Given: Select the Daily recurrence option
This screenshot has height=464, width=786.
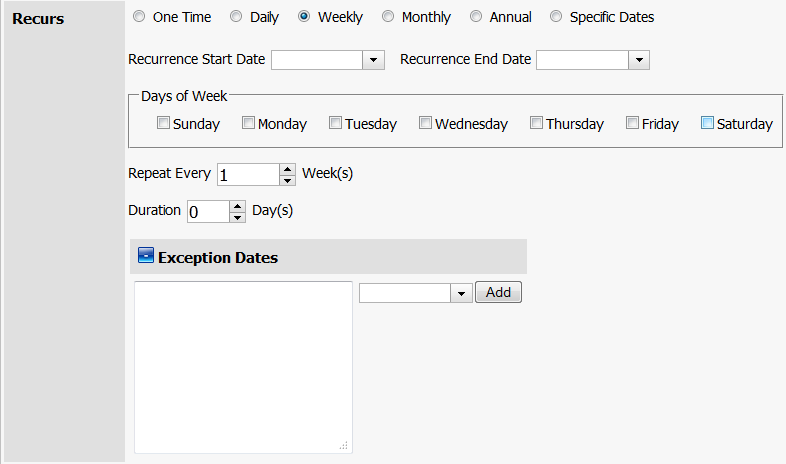Looking at the screenshot, I should (236, 17).
